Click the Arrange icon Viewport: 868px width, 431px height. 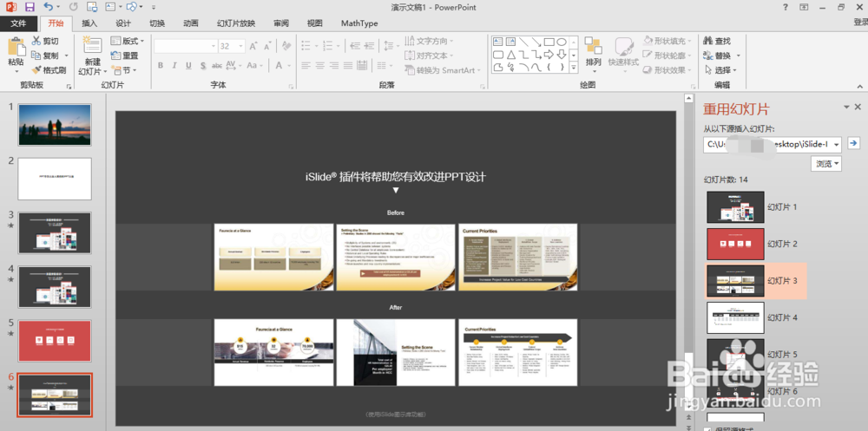(x=594, y=46)
